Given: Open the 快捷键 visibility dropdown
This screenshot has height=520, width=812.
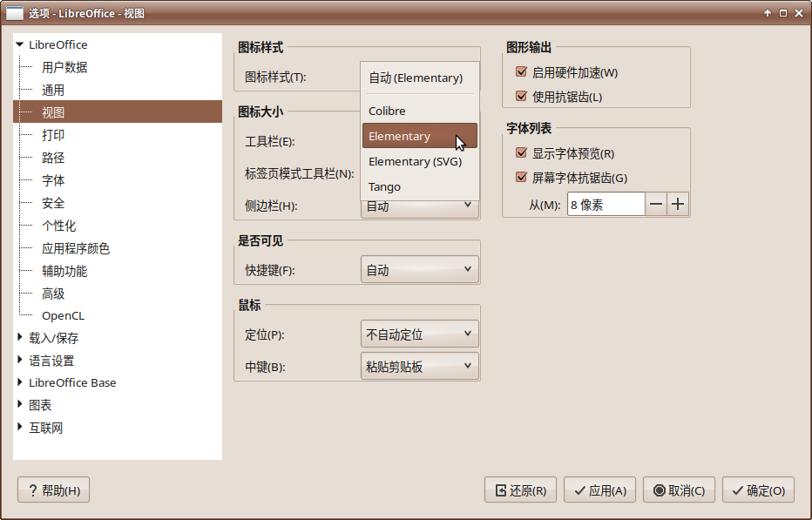Looking at the screenshot, I should (419, 269).
